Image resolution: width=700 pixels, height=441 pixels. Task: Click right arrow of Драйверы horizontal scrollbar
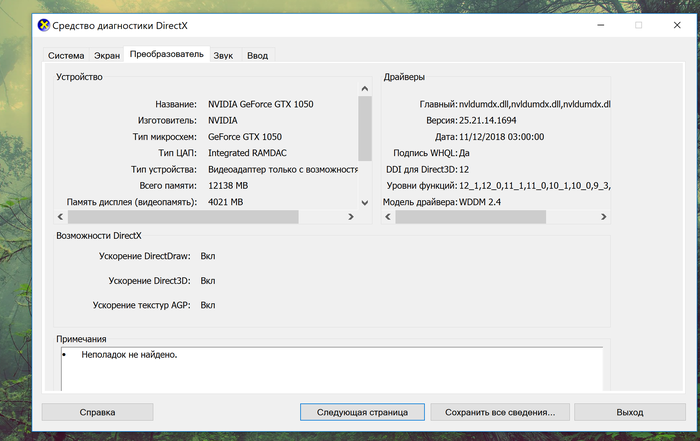coord(604,216)
